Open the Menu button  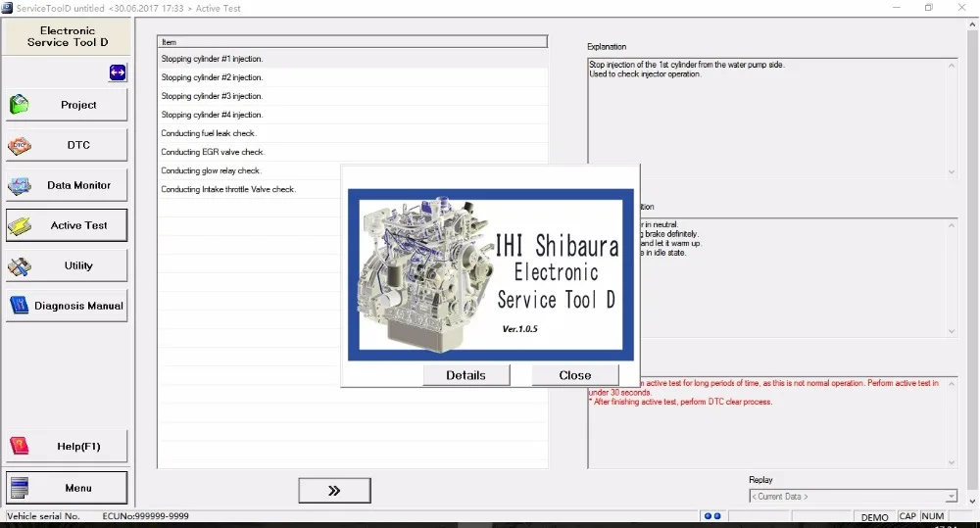pyautogui.click(x=67, y=488)
